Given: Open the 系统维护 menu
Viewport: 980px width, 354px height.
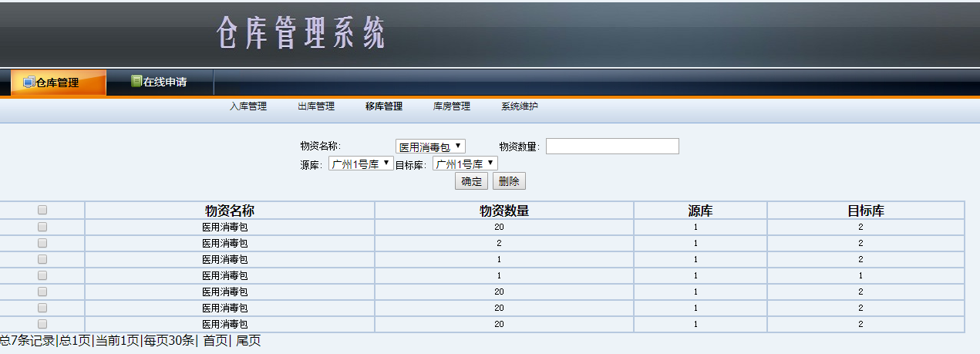Looking at the screenshot, I should point(520,106).
